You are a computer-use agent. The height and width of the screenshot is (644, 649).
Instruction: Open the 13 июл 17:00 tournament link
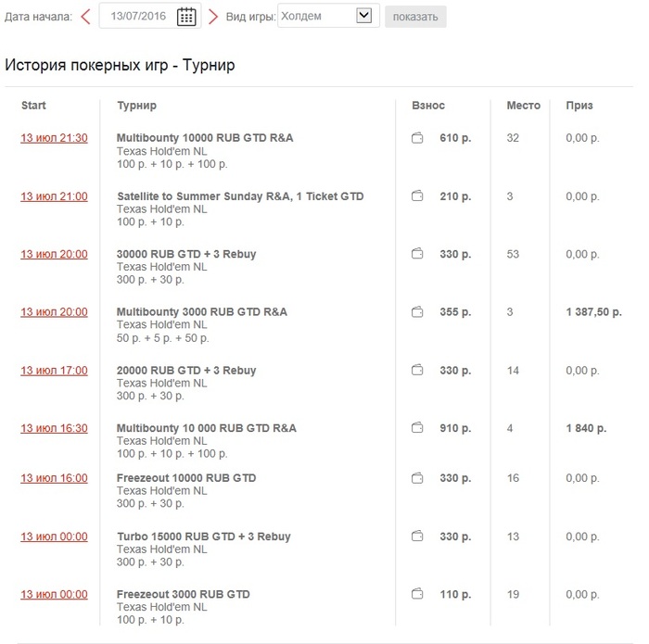point(54,371)
